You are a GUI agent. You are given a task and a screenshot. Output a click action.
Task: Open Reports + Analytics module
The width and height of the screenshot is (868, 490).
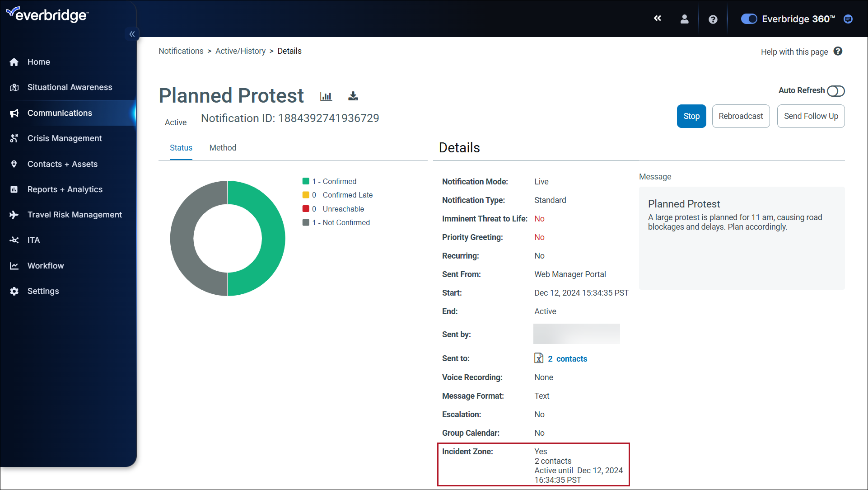pos(65,188)
